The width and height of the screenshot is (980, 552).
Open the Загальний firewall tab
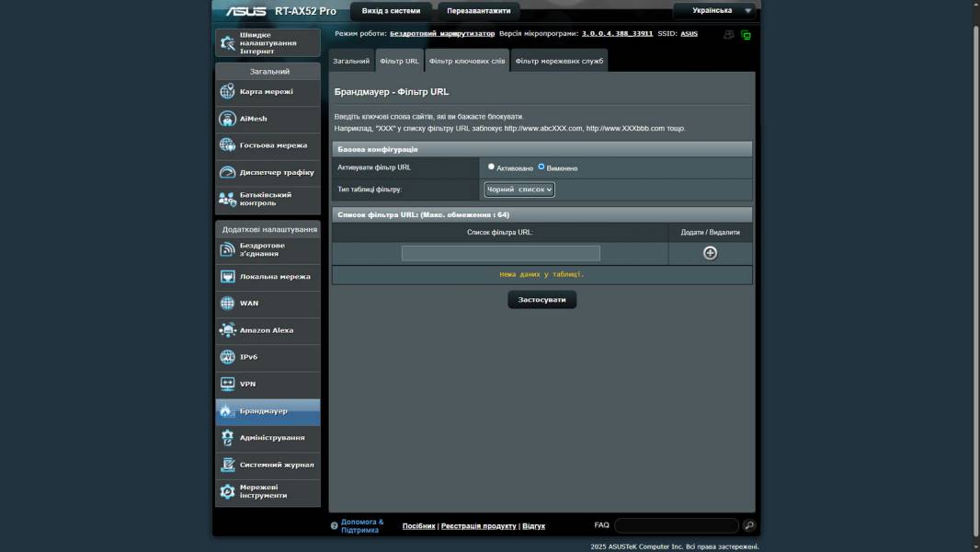point(351,61)
